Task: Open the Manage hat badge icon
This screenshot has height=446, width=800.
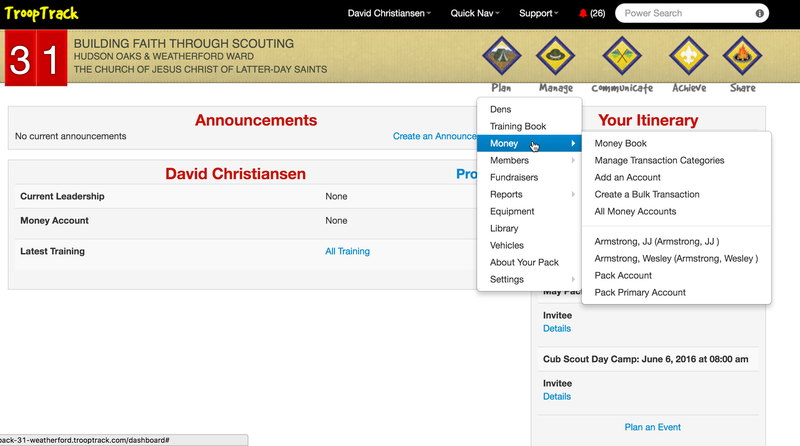Action: tap(555, 56)
